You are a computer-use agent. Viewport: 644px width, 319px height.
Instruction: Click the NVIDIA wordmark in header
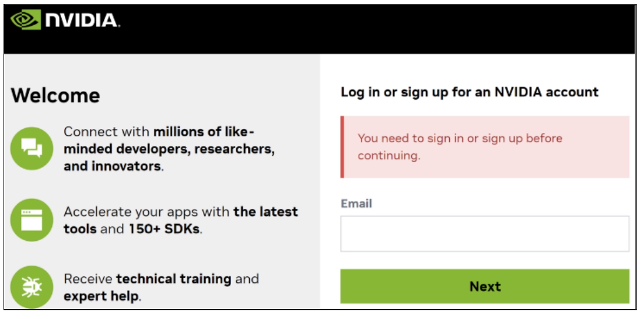80,20
